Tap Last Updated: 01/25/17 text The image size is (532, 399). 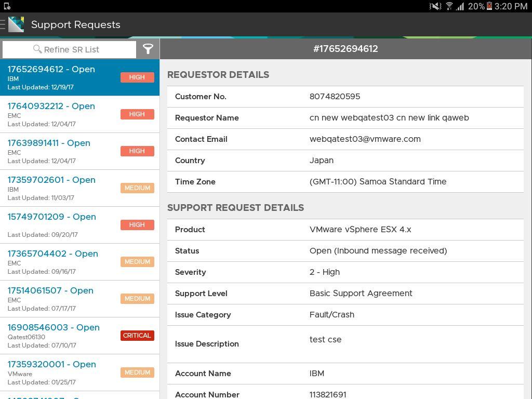coord(42,382)
